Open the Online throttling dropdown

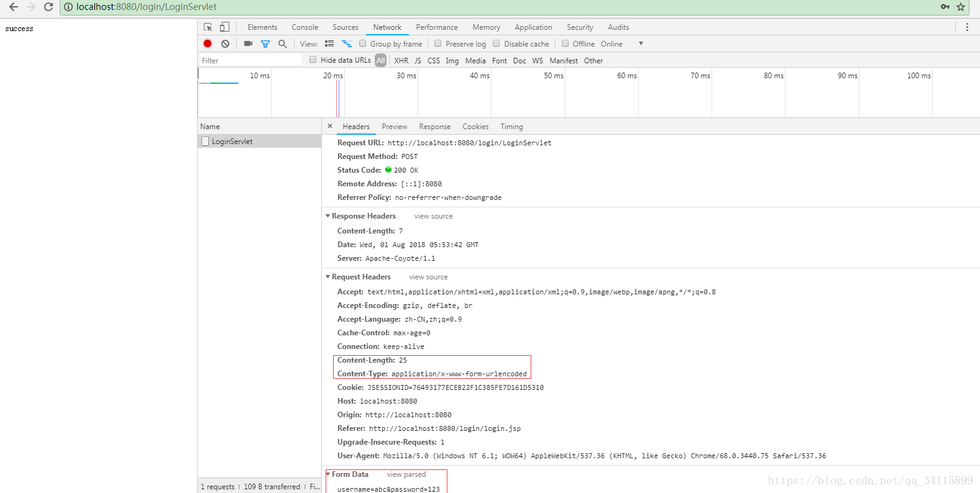click(621, 44)
